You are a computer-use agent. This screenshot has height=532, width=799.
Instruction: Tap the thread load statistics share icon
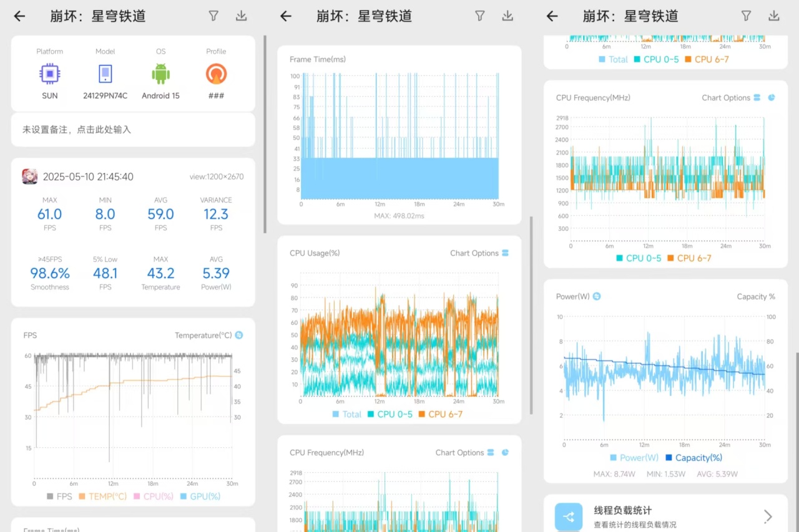click(x=569, y=516)
